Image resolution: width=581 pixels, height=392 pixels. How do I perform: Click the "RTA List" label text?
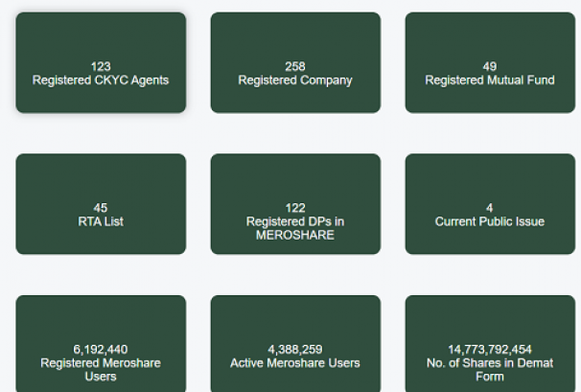101,221
